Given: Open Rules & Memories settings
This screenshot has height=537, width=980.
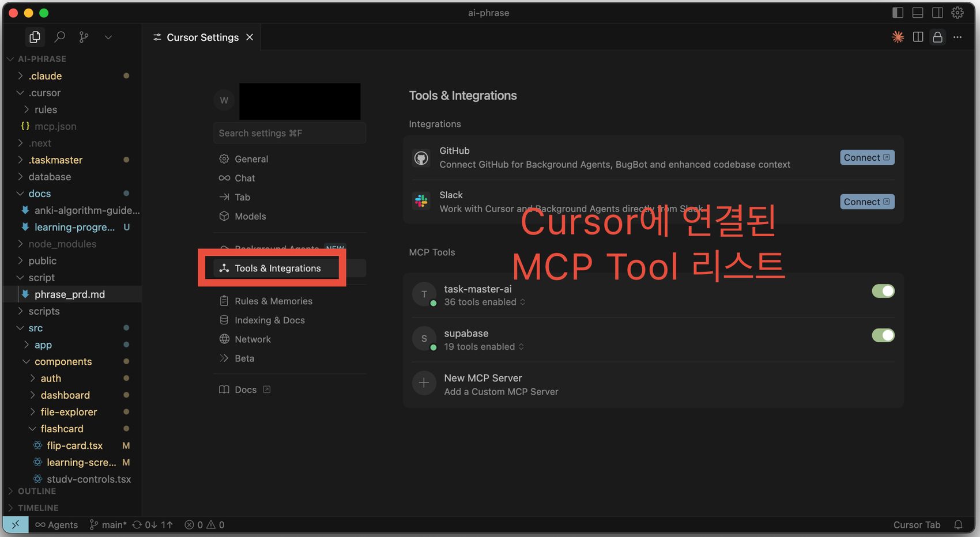Looking at the screenshot, I should [273, 301].
